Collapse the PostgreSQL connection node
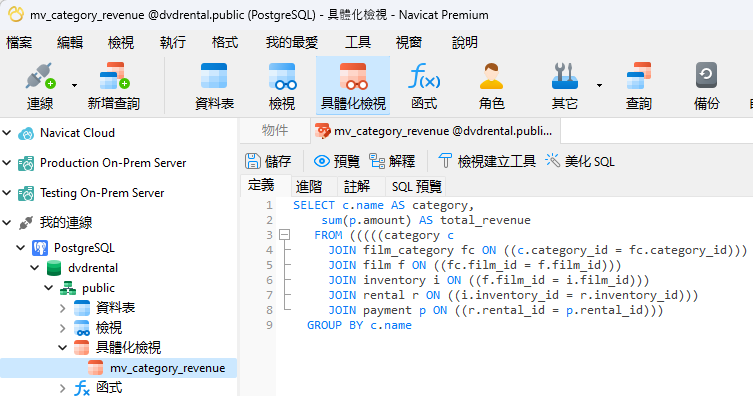753x396 pixels. coord(21,248)
